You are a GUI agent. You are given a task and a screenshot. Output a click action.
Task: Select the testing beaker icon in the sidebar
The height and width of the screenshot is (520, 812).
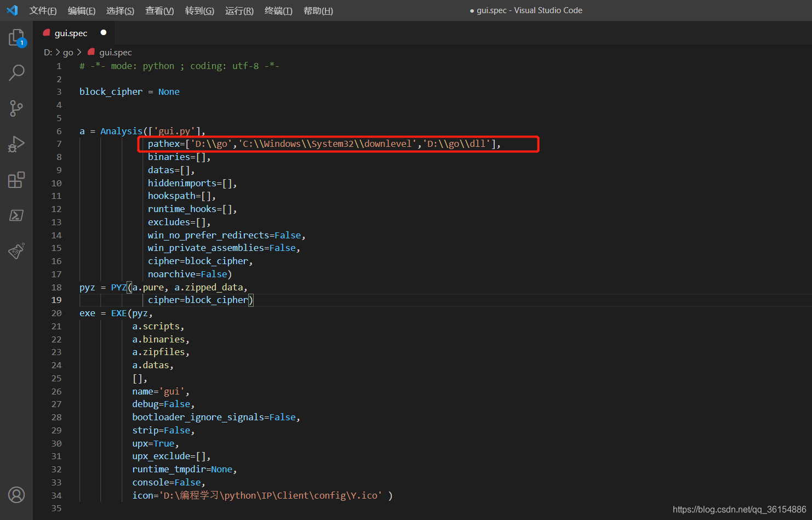[x=16, y=250]
